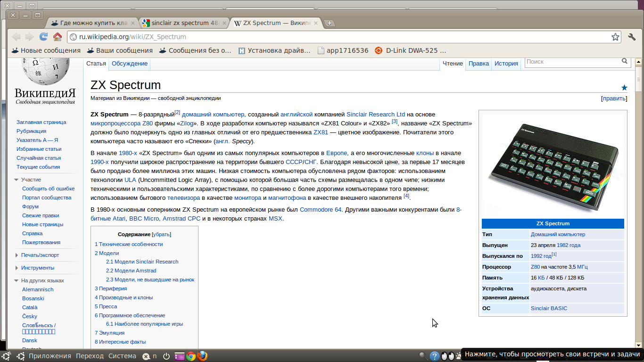This screenshot has height=362, width=644.
Task: Click the power shutdown icon in panel
Action: pos(166,356)
